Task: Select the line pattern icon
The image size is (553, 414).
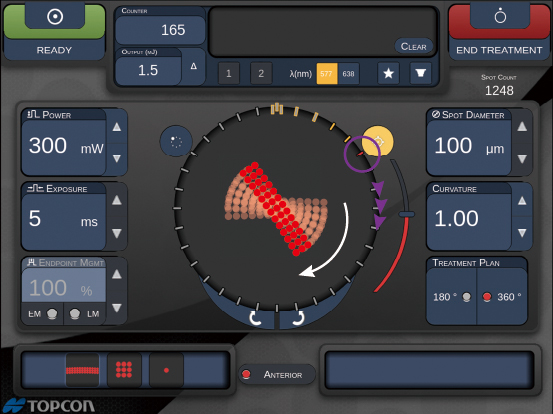Action: coord(82,370)
